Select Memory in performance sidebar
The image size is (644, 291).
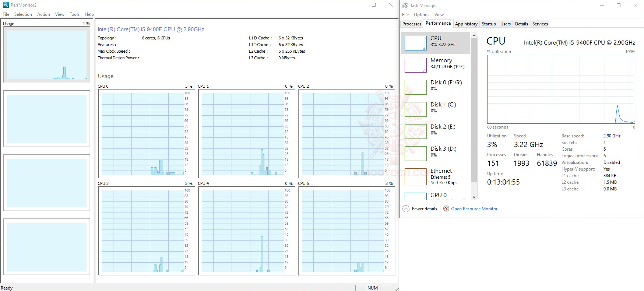(x=435, y=65)
